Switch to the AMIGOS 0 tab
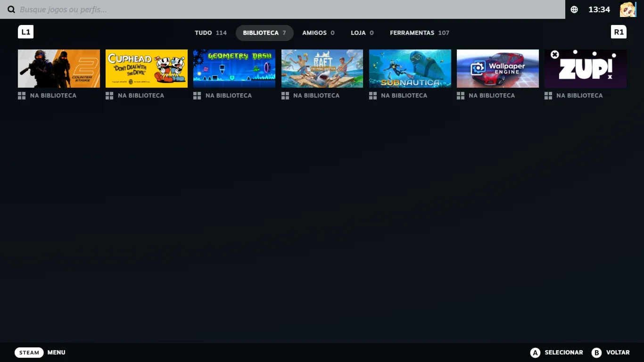 point(318,33)
